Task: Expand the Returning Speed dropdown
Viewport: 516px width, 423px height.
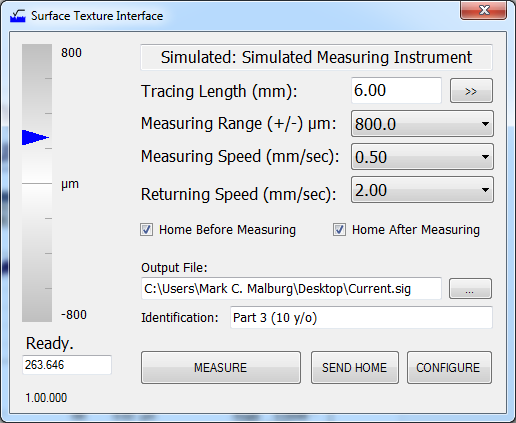Action: [422, 190]
